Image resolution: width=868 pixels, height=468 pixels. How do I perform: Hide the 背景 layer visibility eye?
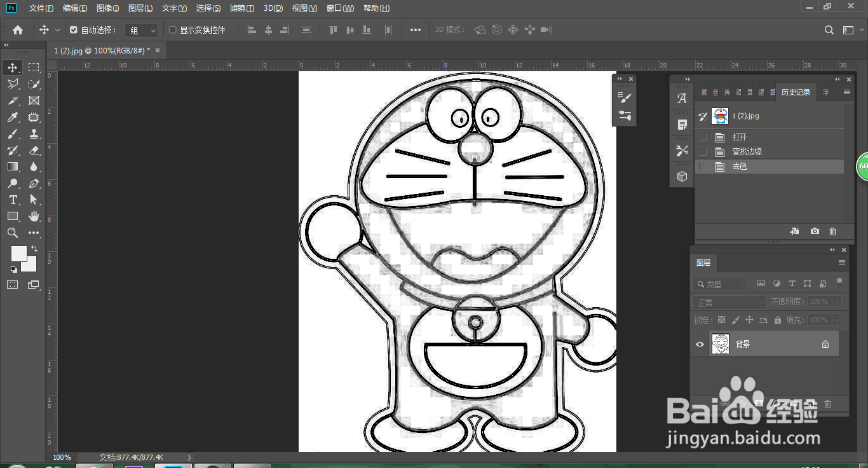pos(700,344)
